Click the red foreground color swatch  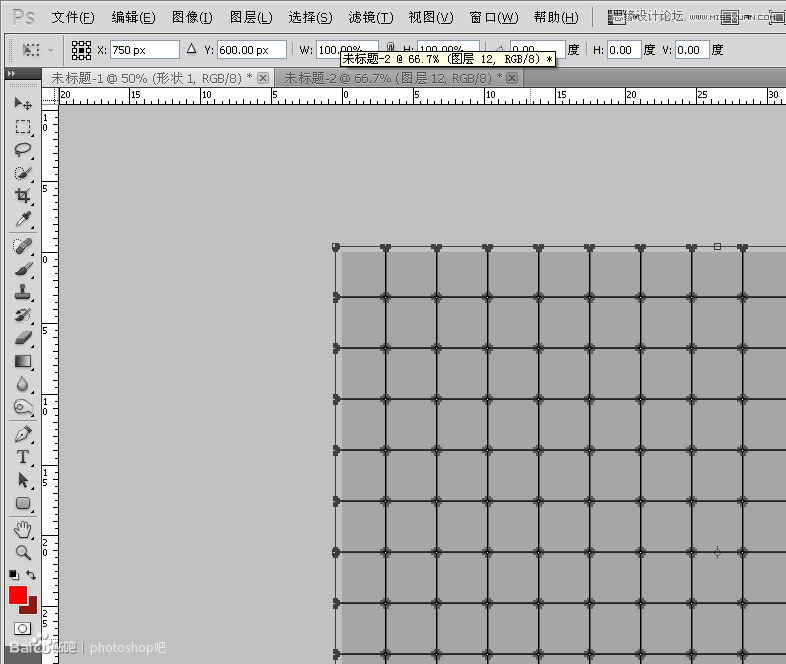coord(18,595)
